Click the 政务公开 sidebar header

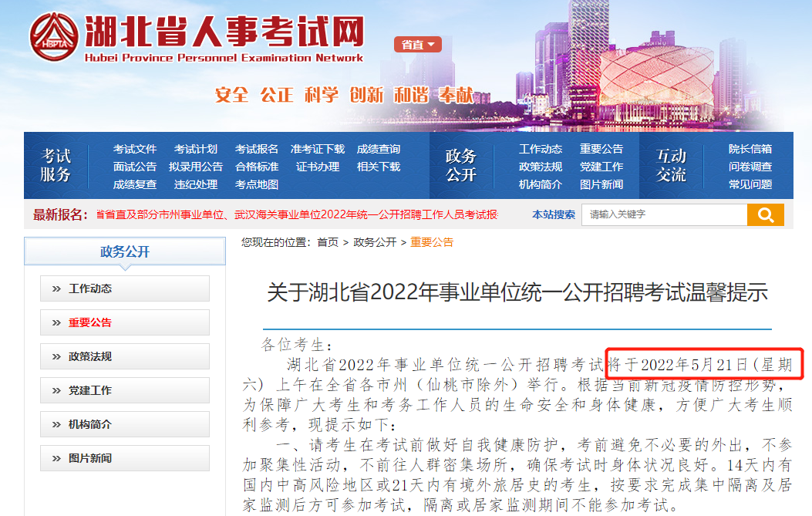125,251
